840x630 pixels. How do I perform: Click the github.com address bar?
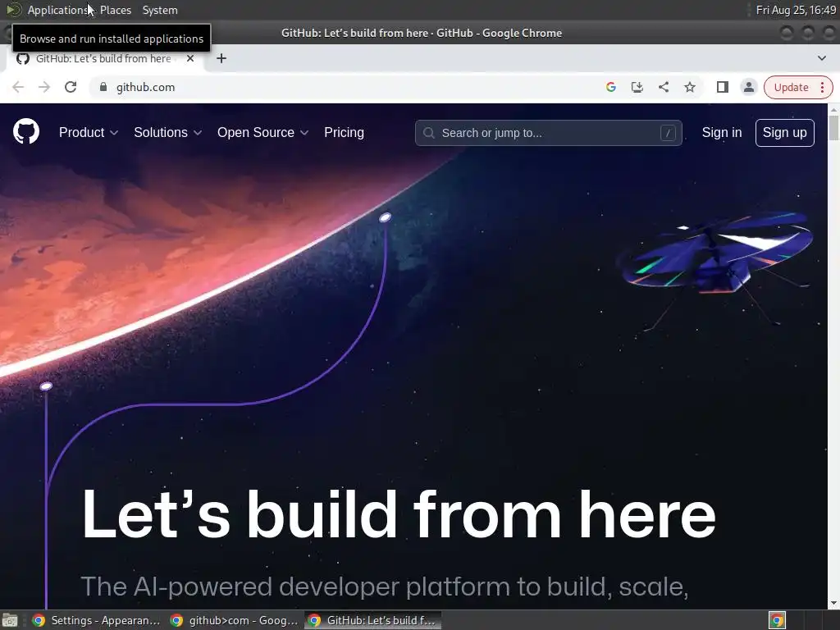click(x=343, y=87)
